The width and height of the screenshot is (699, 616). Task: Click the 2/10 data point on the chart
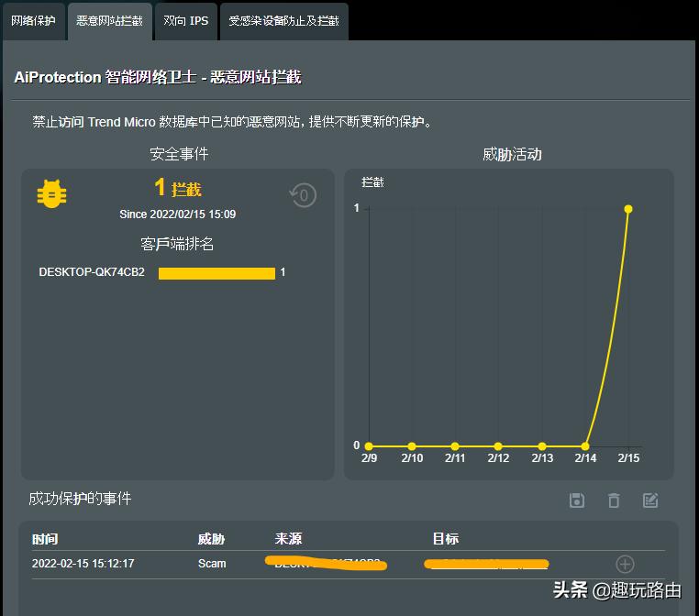click(412, 445)
